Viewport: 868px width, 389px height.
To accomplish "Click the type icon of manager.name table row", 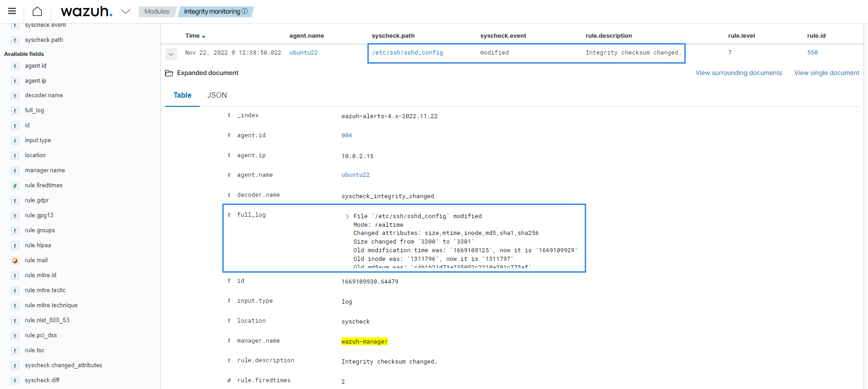I will pos(229,341).
